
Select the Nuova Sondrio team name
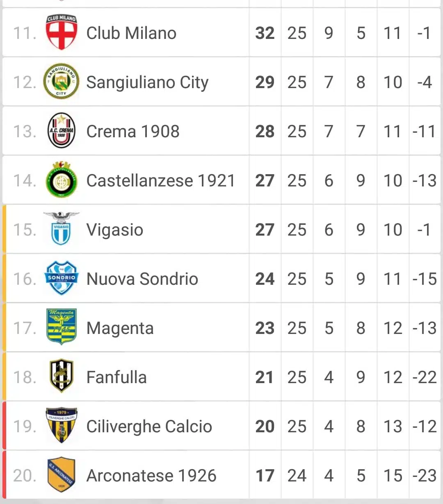[142, 279]
